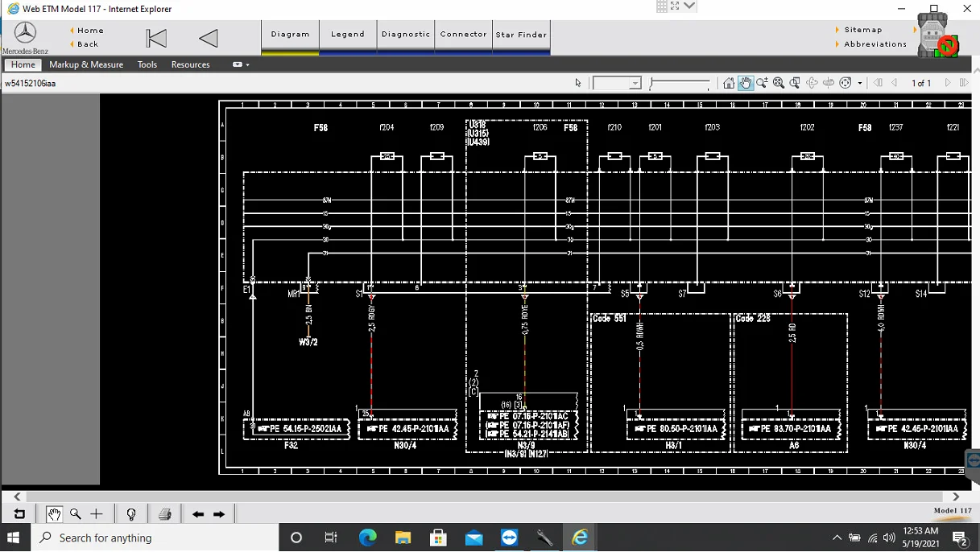Open TeamViewer from taskbar
The height and width of the screenshot is (552, 980).
coord(509,538)
